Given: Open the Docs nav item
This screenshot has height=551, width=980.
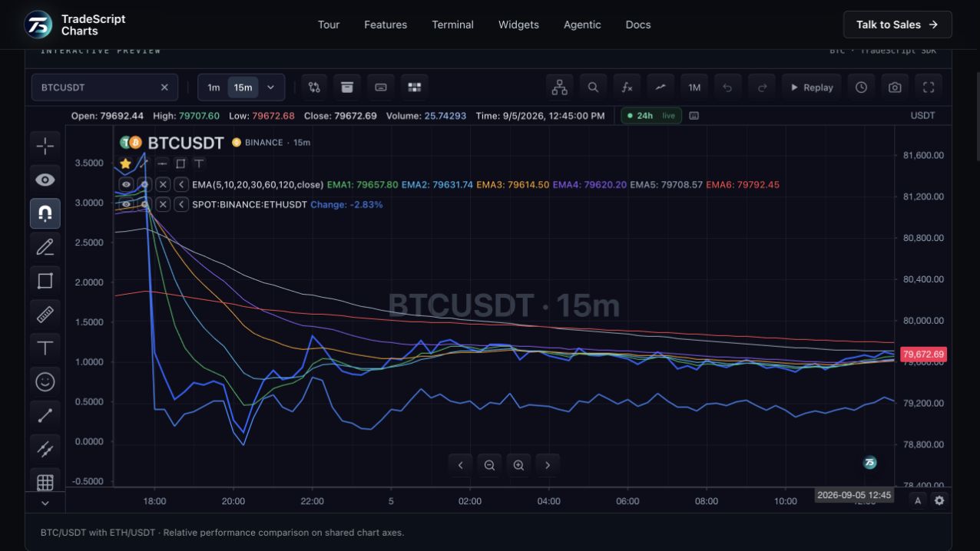Looking at the screenshot, I should (638, 25).
